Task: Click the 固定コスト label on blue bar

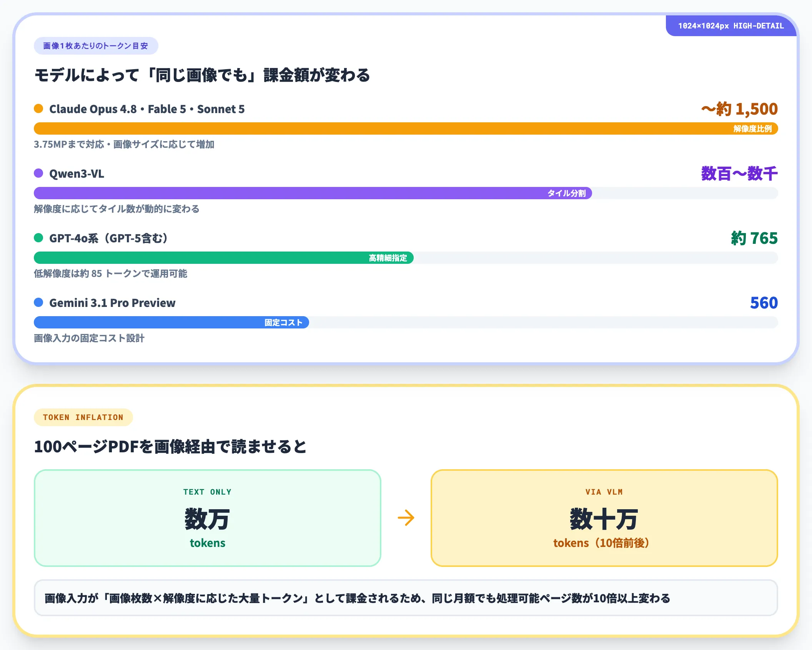Action: 283,323
